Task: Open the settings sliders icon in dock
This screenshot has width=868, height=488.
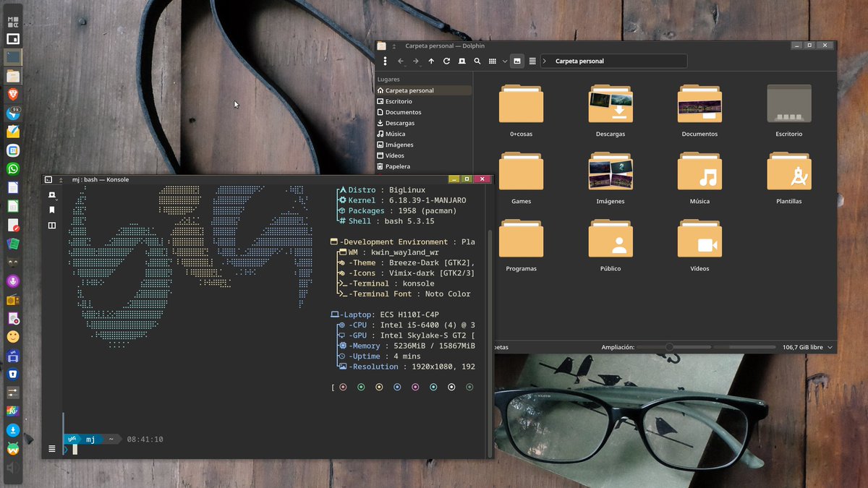Action: (x=13, y=393)
